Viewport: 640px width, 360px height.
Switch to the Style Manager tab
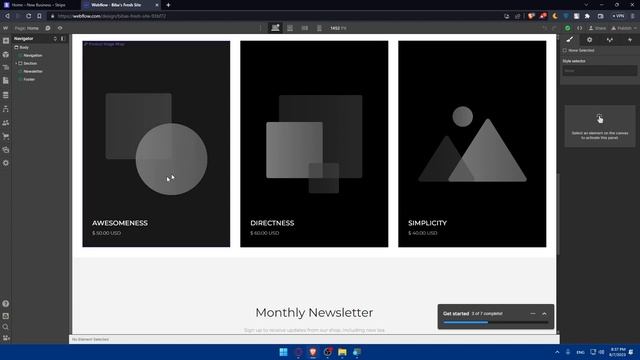coord(609,40)
